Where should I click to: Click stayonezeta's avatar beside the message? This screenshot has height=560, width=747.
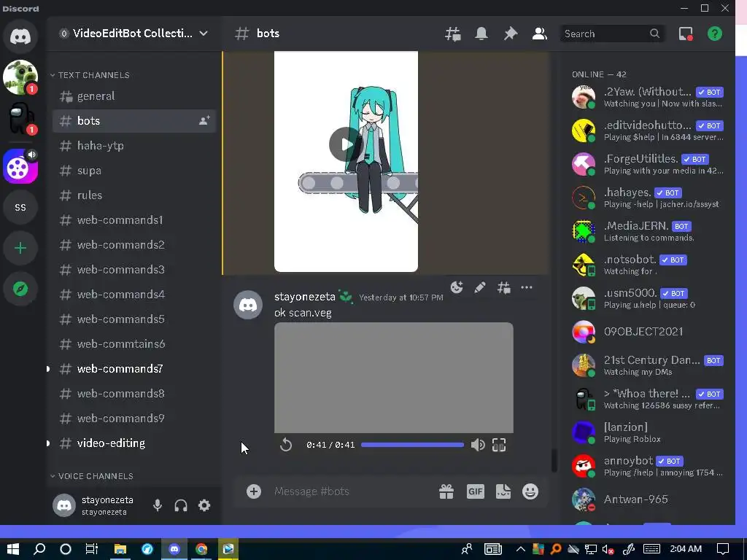click(x=248, y=305)
